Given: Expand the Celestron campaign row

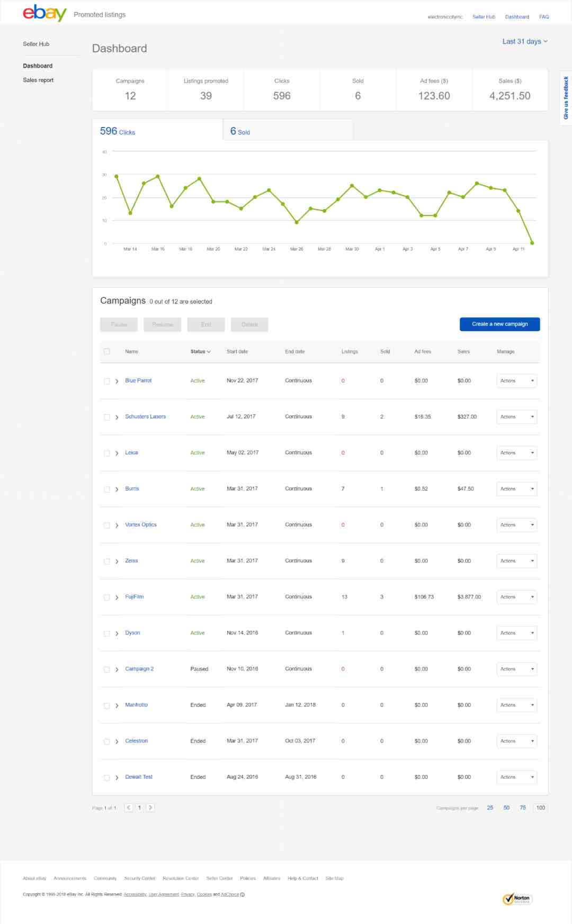Looking at the screenshot, I should pos(117,741).
